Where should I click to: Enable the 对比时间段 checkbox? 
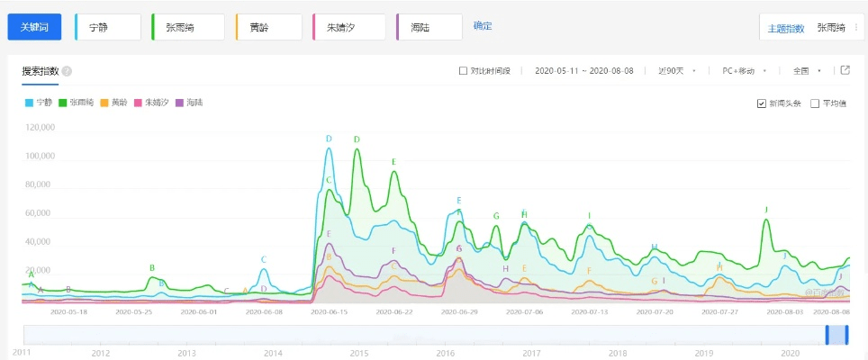[463, 71]
